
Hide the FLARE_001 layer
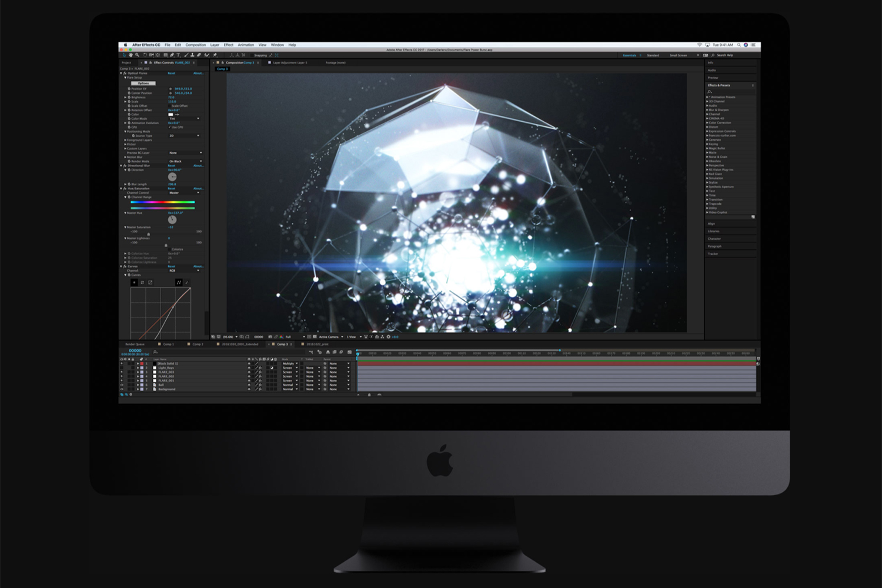(x=122, y=380)
